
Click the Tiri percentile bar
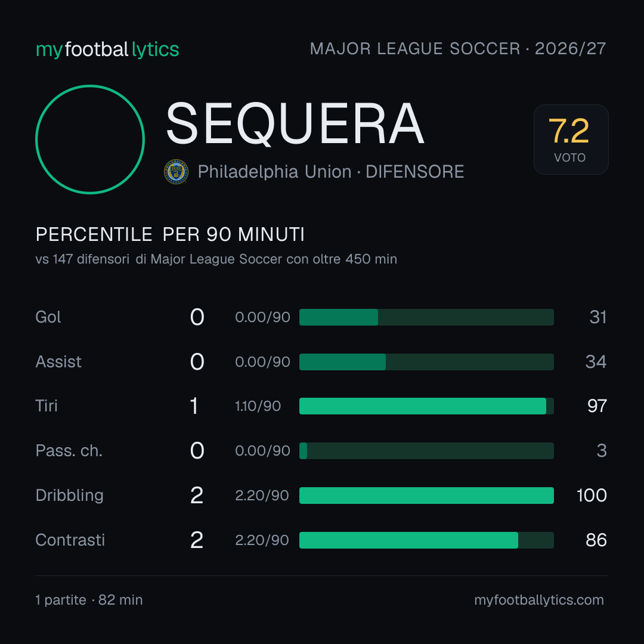426,406
